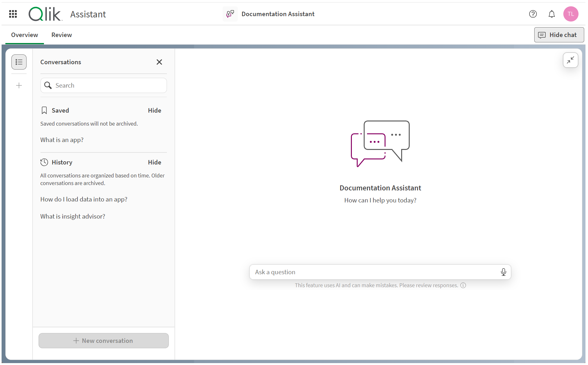Open the help question-mark menu
Viewport: 588px width, 365px height.
pyautogui.click(x=533, y=14)
